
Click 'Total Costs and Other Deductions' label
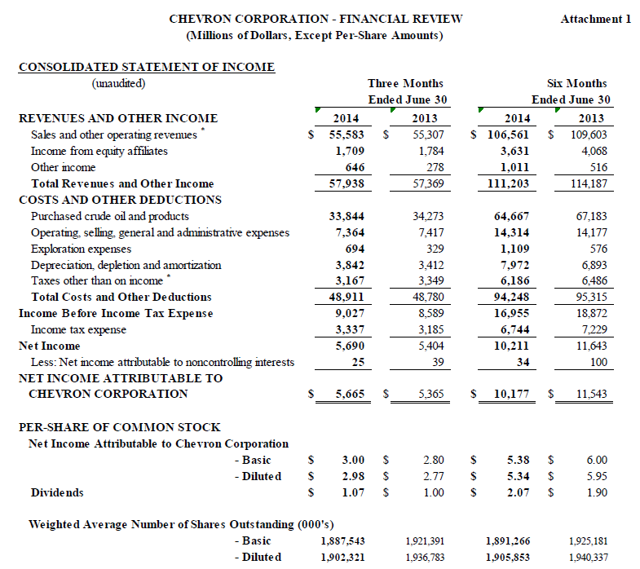(x=121, y=297)
